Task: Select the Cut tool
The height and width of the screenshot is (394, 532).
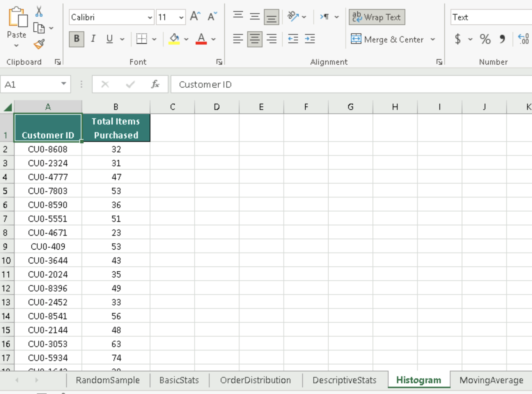Action: point(39,11)
